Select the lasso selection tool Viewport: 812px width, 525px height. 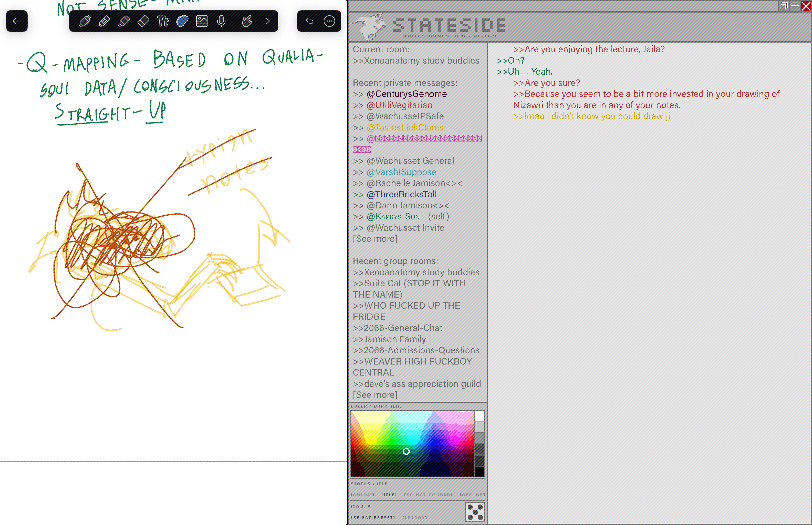click(182, 21)
